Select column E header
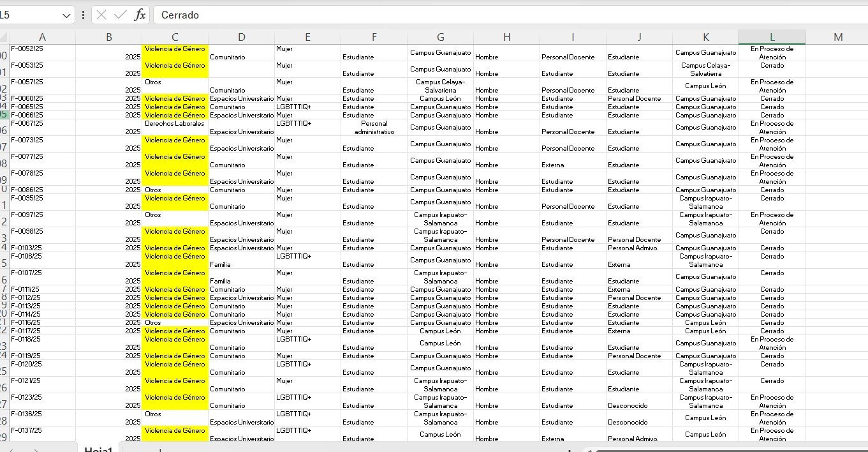Image resolution: width=868 pixels, height=452 pixels. [307, 37]
